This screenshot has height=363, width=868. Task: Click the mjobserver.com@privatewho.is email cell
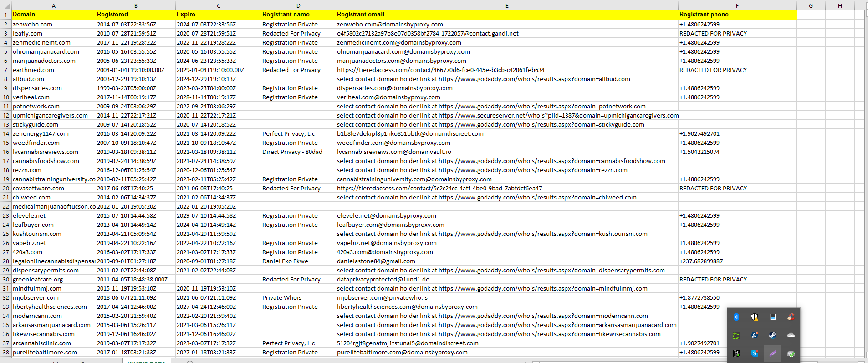pyautogui.click(x=507, y=297)
